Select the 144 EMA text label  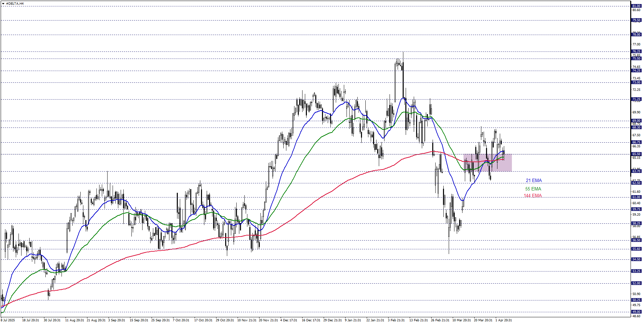tap(533, 196)
